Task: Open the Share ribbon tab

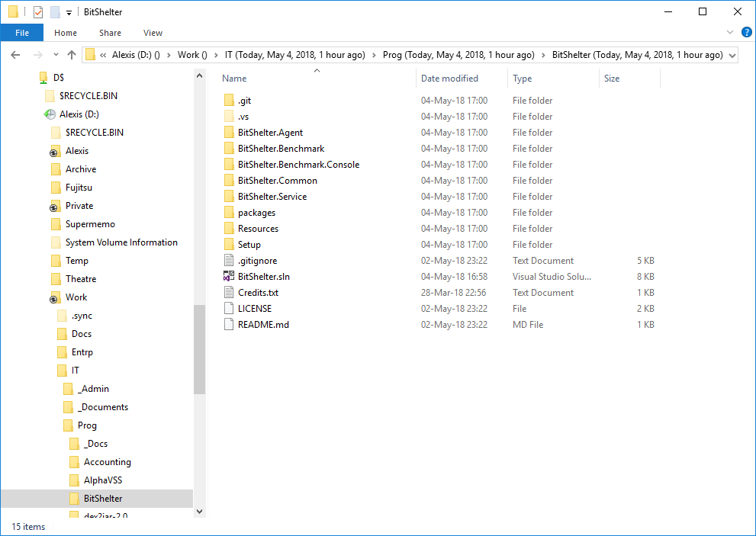Action: [110, 33]
